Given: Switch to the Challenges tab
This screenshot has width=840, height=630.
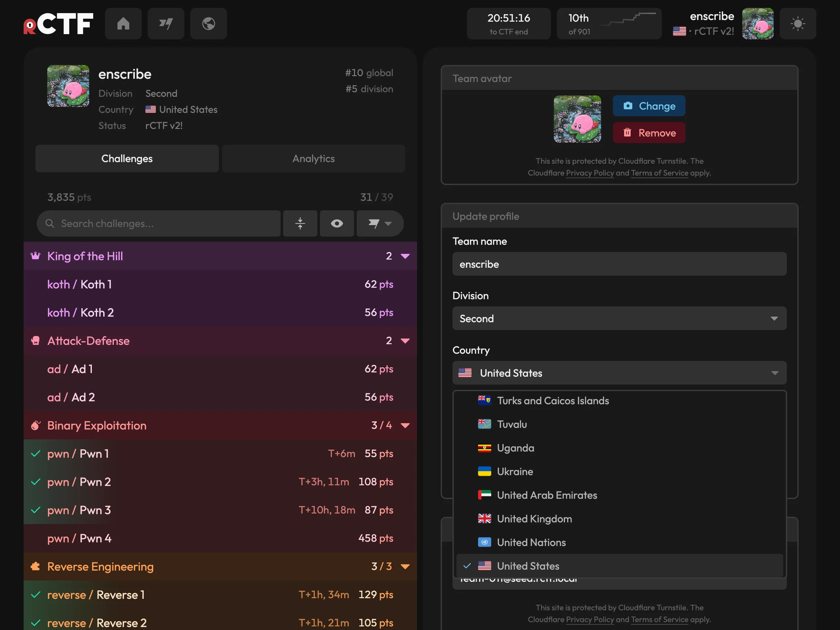Looking at the screenshot, I should point(127,158).
